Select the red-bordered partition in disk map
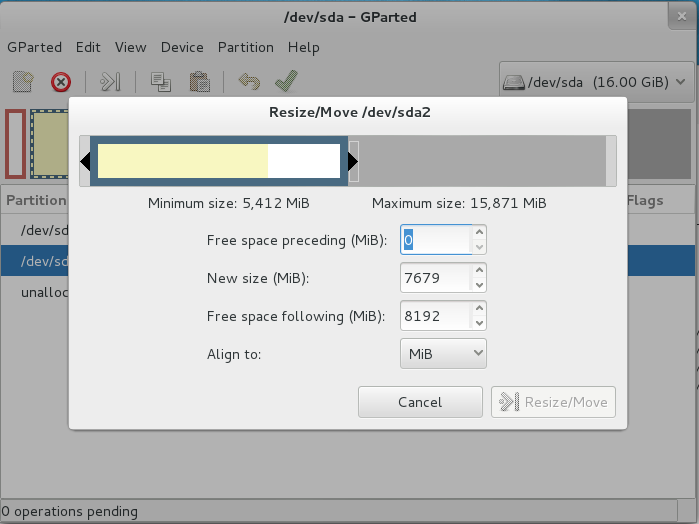 (16, 144)
